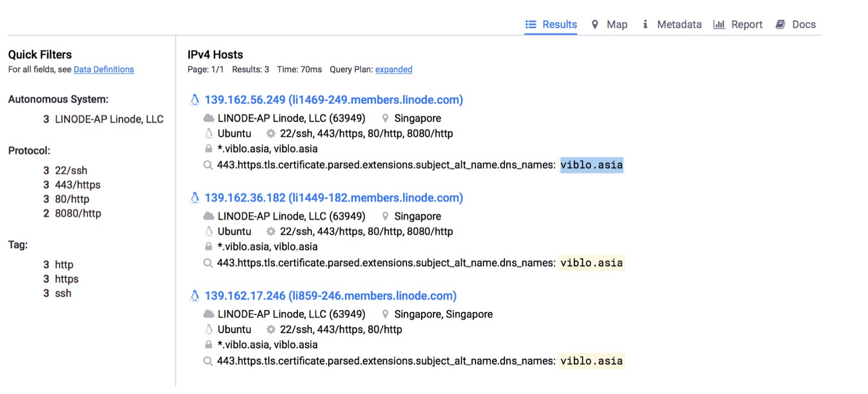Click ports text 22/ssh, 443/https, 80/http
868x394 pixels.
click(341, 329)
